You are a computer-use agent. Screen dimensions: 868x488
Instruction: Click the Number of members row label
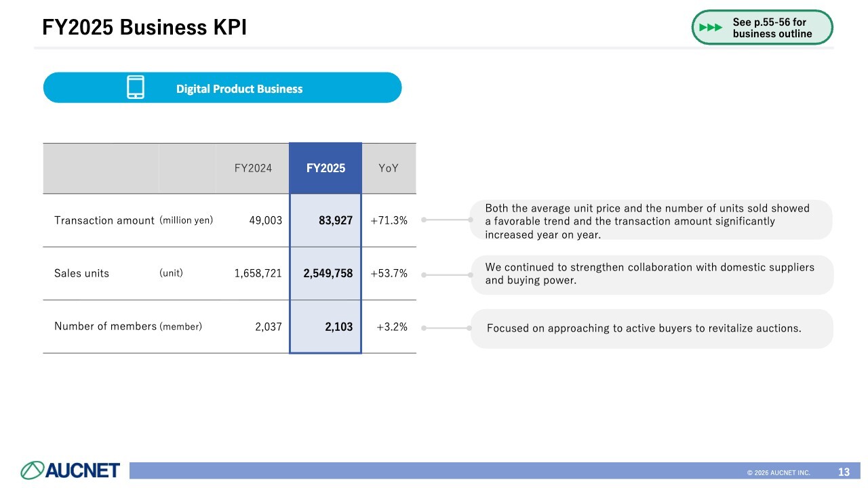point(105,327)
